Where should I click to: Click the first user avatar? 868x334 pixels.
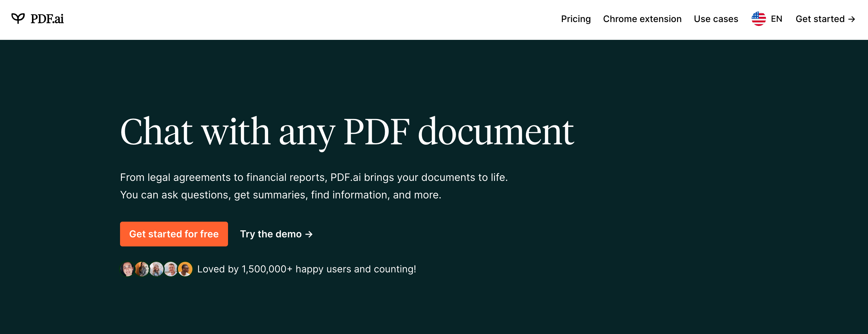tap(127, 269)
